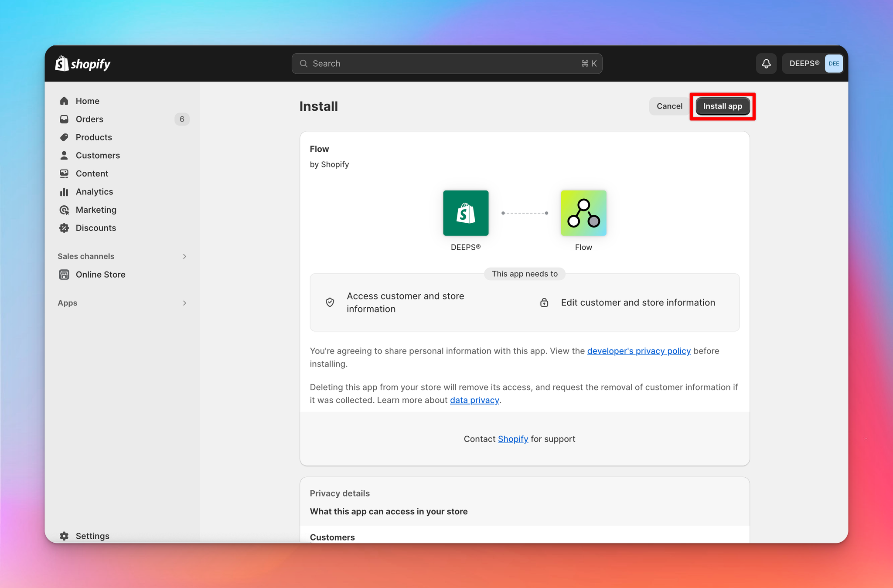Click the Analytics bar chart icon
The height and width of the screenshot is (588, 893).
pyautogui.click(x=64, y=192)
